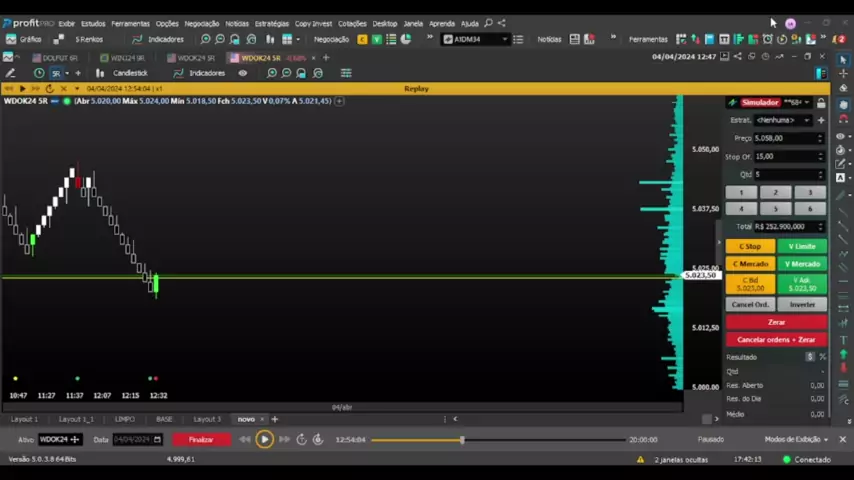Click the red Zerar button
The height and width of the screenshot is (480, 854).
click(776, 322)
